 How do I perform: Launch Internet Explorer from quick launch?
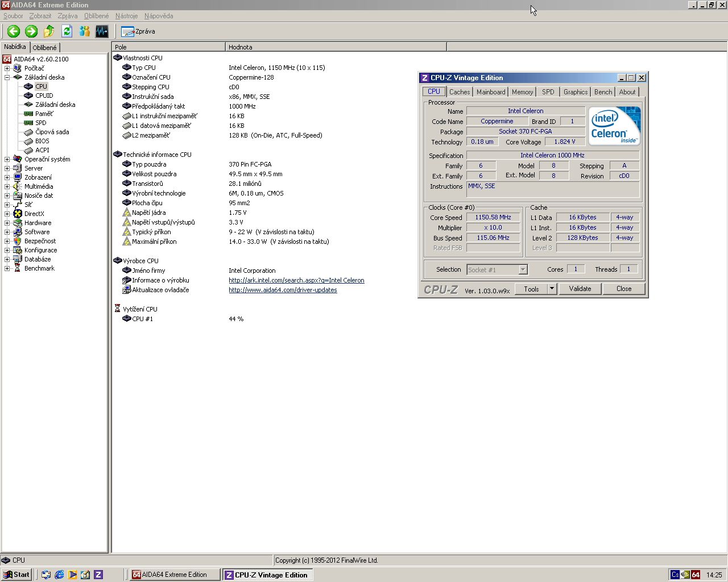point(59,575)
